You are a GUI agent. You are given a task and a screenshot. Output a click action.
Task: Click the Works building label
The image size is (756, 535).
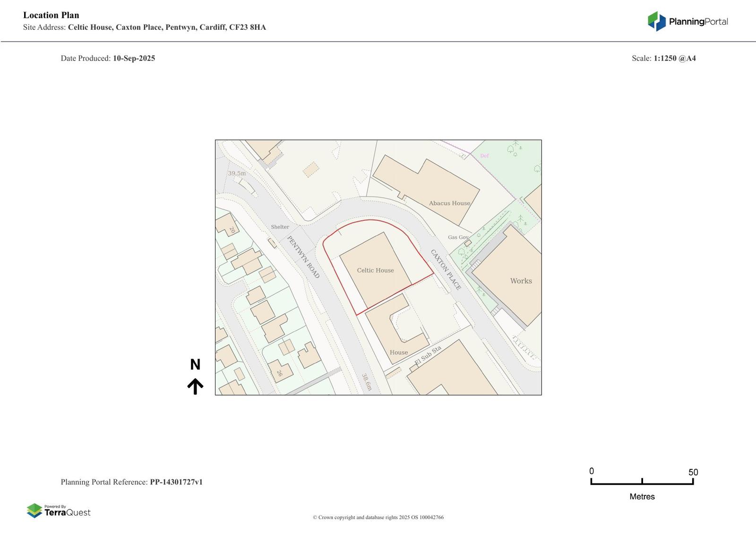pyautogui.click(x=521, y=281)
